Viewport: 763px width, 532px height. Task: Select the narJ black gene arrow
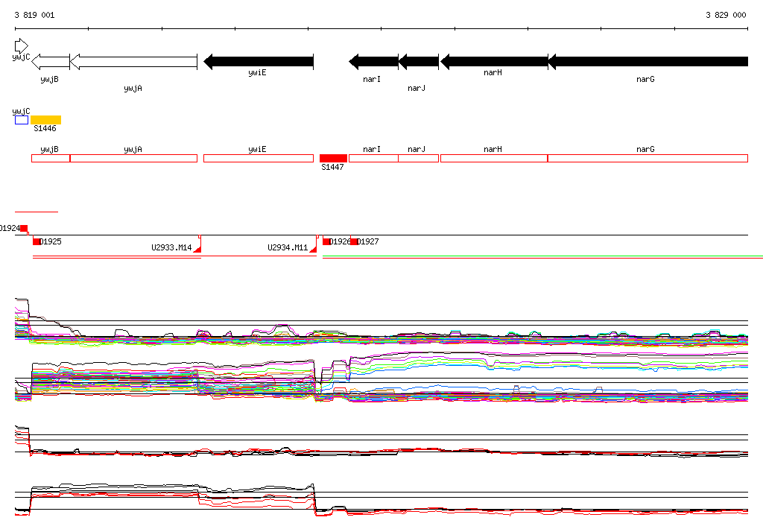(419, 61)
